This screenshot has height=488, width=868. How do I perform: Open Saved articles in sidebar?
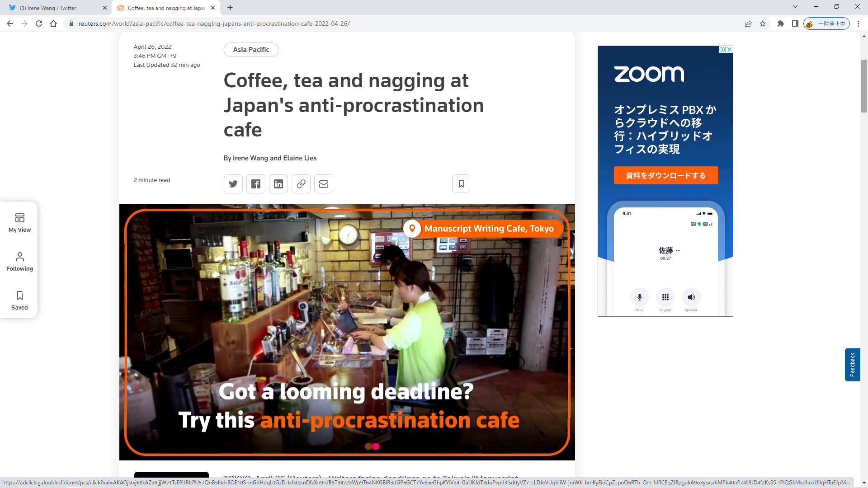pos(19,300)
